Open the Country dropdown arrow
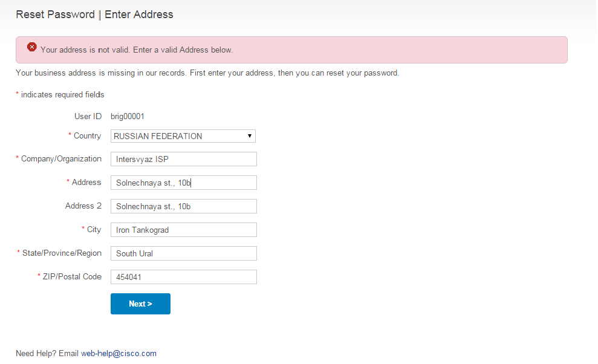The image size is (598, 364). tap(250, 136)
